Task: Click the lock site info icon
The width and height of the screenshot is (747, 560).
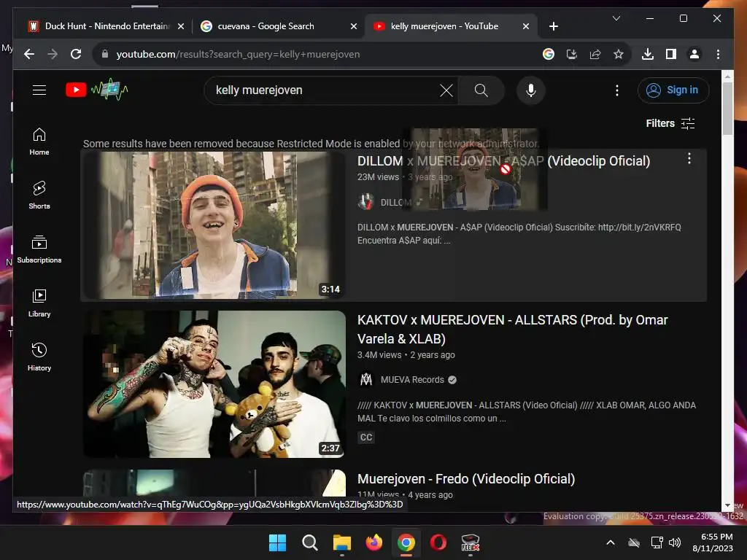Action: (105, 54)
